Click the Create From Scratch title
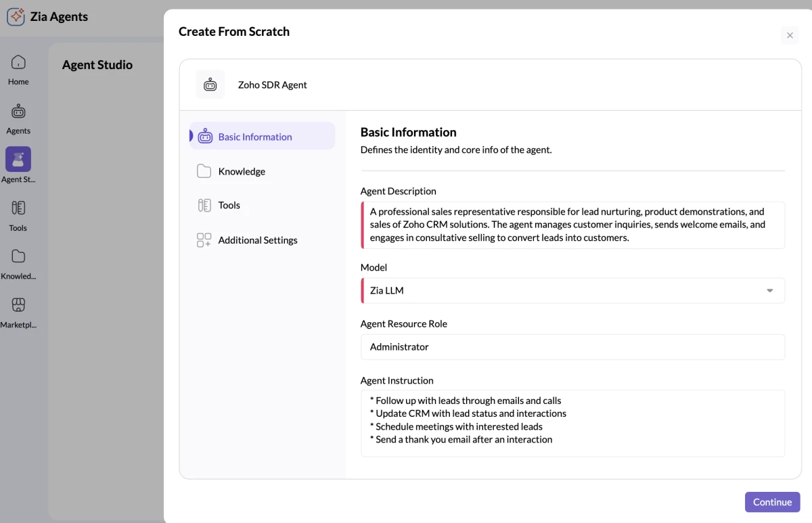The width and height of the screenshot is (812, 523). tap(234, 31)
